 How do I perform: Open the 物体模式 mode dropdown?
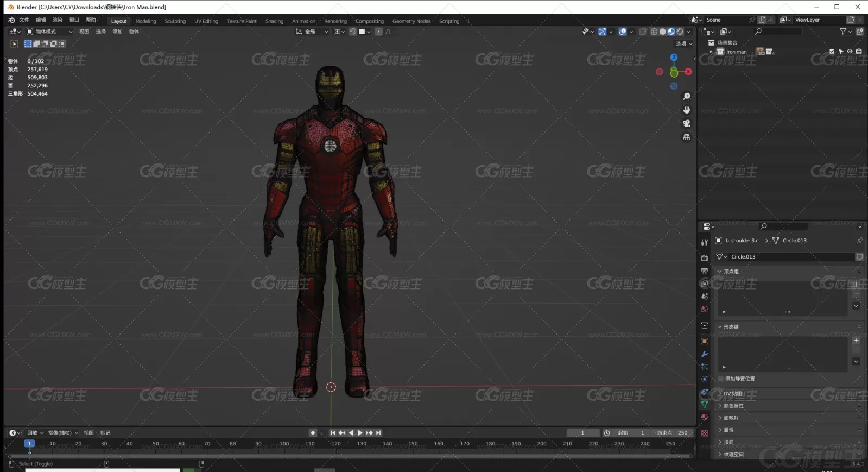click(x=49, y=32)
